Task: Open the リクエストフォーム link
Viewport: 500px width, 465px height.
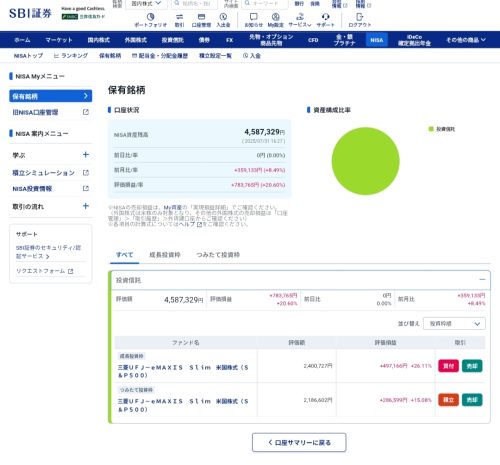Action: click(40, 271)
